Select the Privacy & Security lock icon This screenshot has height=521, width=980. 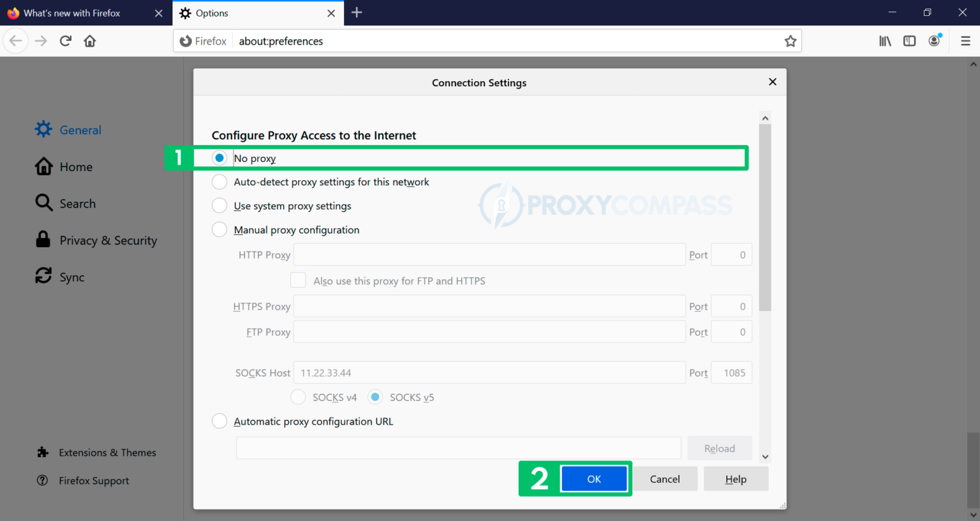[x=42, y=239]
